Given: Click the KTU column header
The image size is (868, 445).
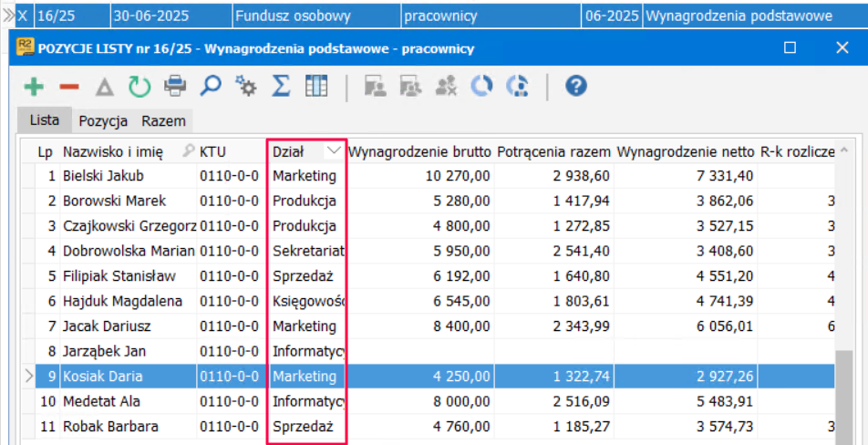Looking at the screenshot, I should (232, 151).
